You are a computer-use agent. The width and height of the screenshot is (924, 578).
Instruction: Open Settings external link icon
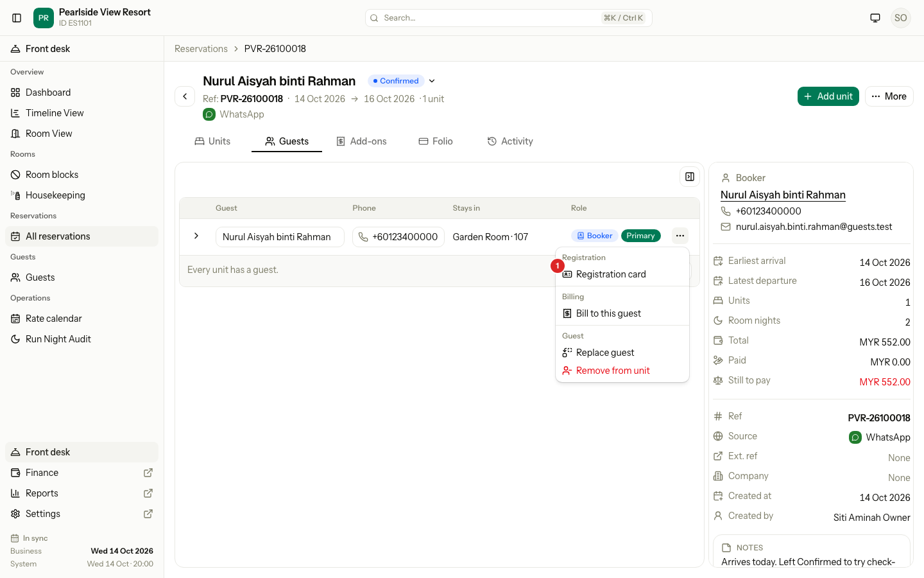(148, 514)
